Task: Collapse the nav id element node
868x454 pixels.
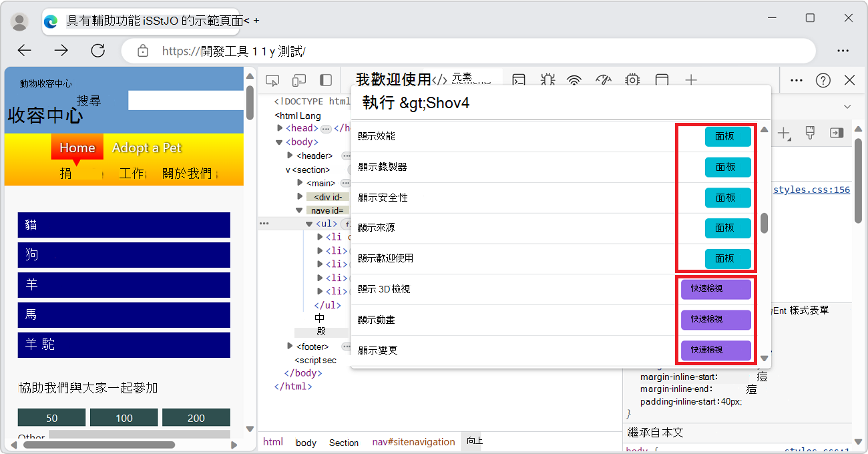Action: pos(300,210)
